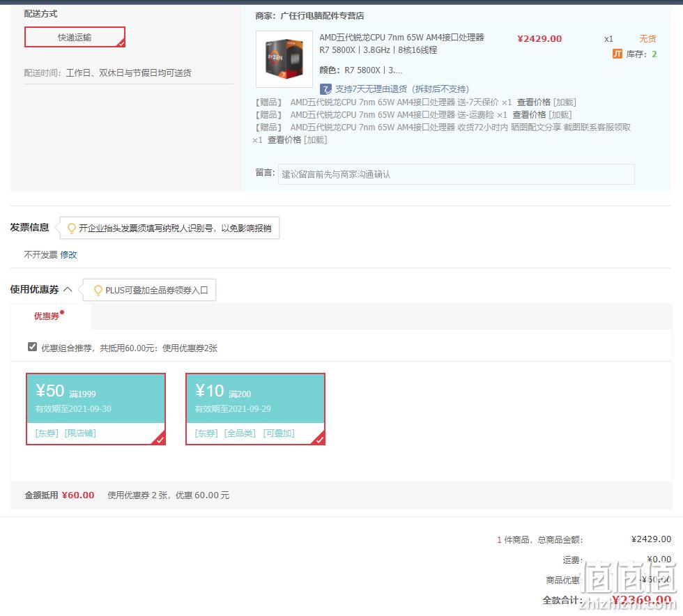Click the orange JD stock icon

point(617,54)
